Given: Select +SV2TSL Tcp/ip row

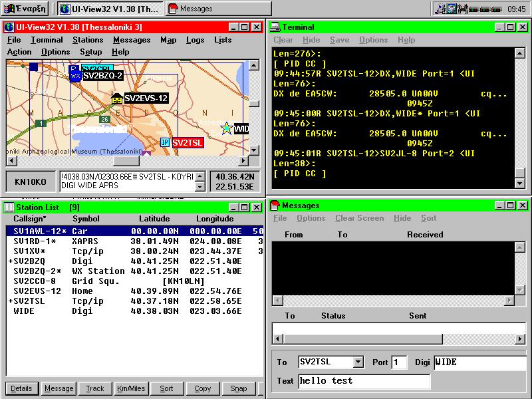Looking at the screenshot, I should click(x=135, y=301).
